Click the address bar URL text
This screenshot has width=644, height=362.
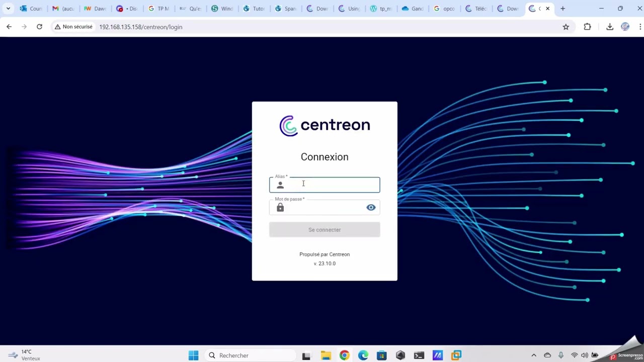(x=141, y=27)
